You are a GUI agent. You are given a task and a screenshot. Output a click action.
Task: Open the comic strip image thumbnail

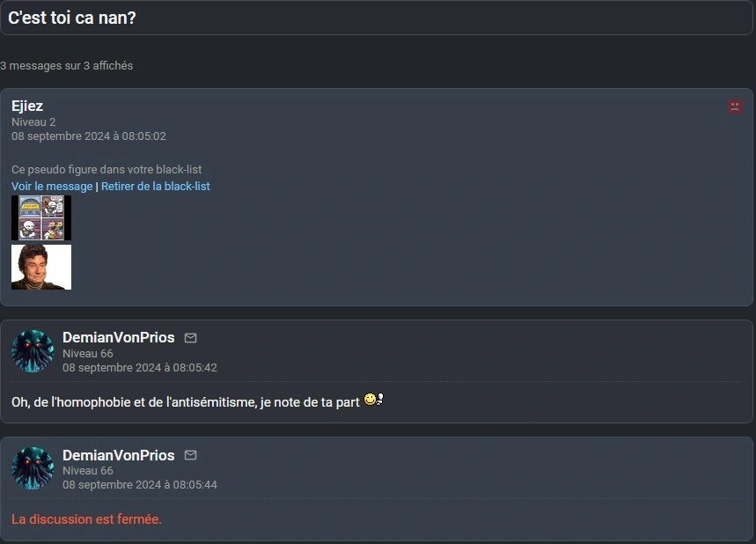pyautogui.click(x=41, y=218)
